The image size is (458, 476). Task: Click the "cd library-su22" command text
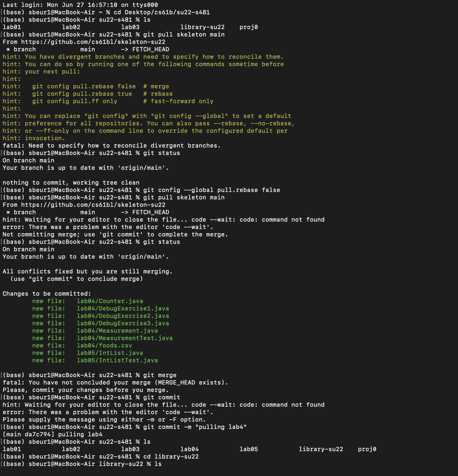click(171, 457)
